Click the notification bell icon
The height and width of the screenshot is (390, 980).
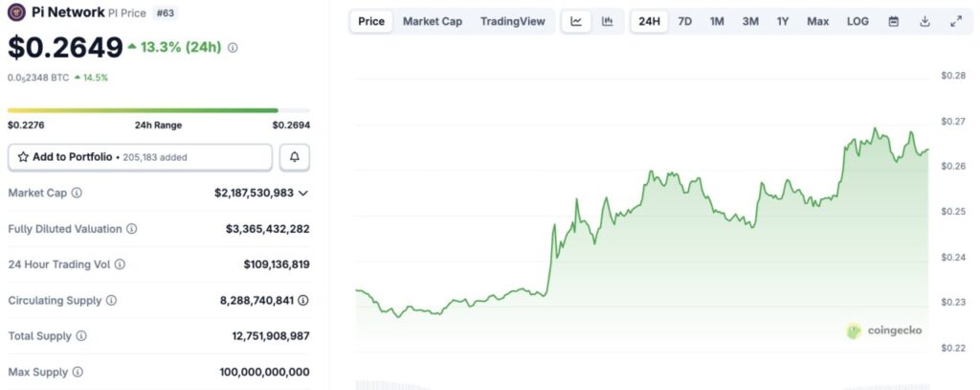coord(294,157)
